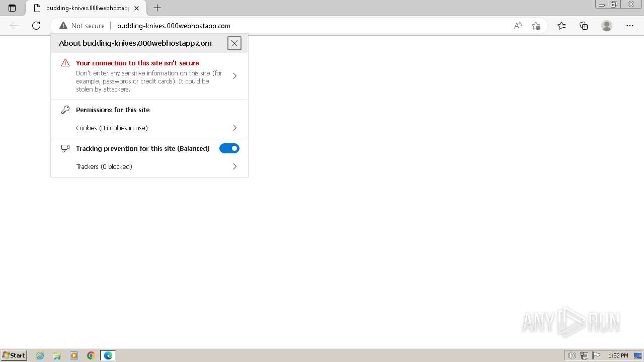Click Show desktop button in tray
Viewport: 644px width, 362px height.
click(x=638, y=355)
